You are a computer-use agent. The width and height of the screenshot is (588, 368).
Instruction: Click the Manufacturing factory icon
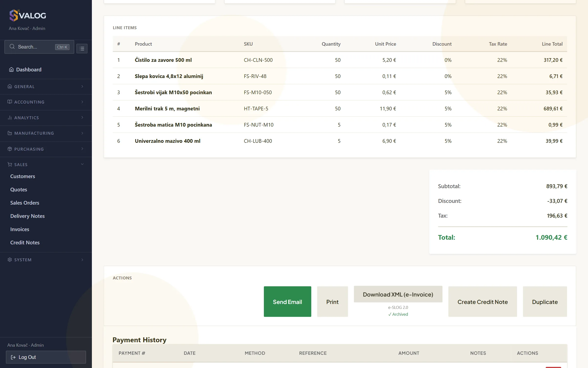coord(10,133)
